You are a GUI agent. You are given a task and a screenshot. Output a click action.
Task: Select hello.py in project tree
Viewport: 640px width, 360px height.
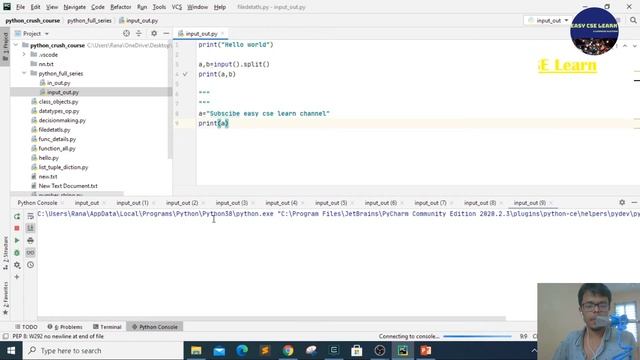pyautogui.click(x=49, y=158)
